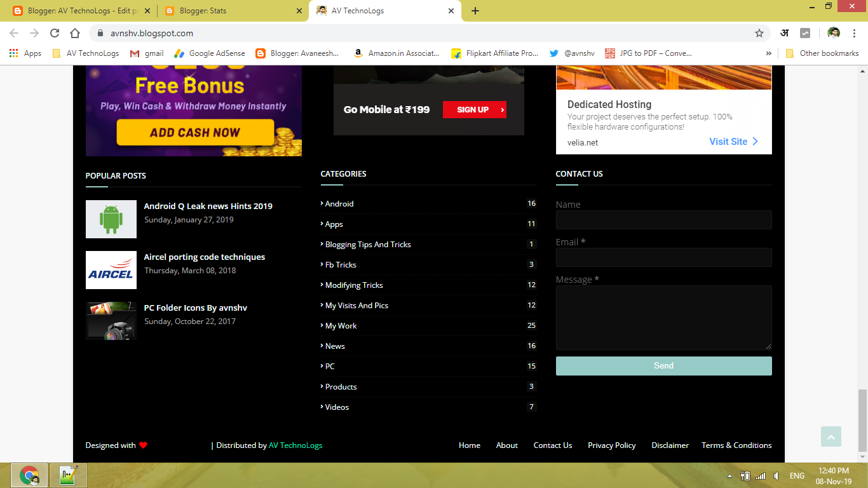The image size is (868, 488).
Task: Click the Name input field
Action: [x=663, y=220]
